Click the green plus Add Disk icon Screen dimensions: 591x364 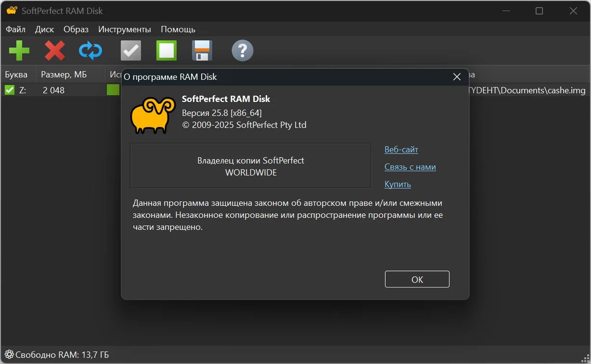click(19, 50)
